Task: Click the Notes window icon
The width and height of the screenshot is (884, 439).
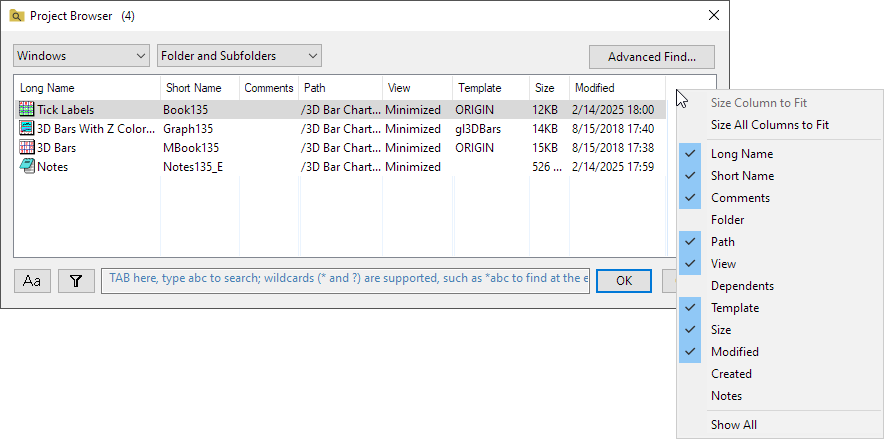Action: tap(27, 166)
